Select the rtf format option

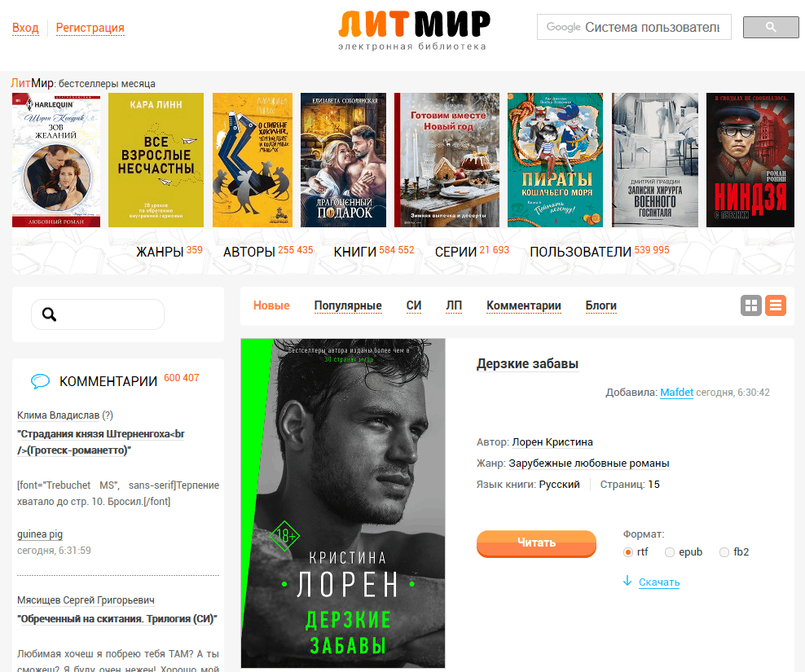[x=628, y=552]
